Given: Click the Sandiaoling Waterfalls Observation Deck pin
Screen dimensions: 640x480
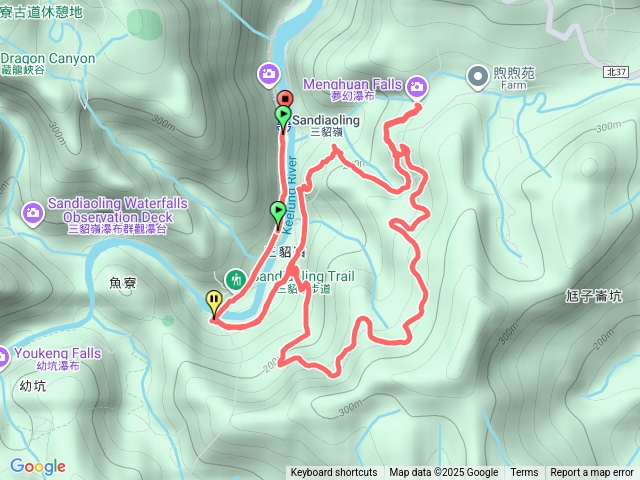Looking at the screenshot, I should [x=33, y=213].
